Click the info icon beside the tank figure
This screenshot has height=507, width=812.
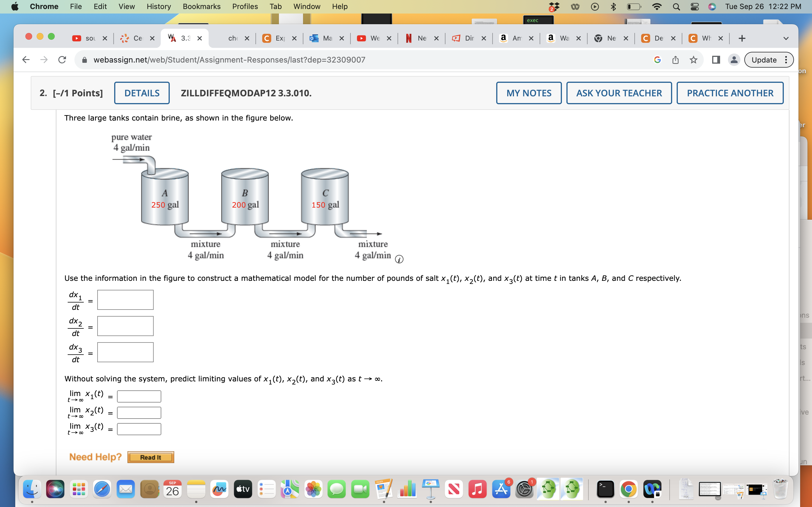399,259
